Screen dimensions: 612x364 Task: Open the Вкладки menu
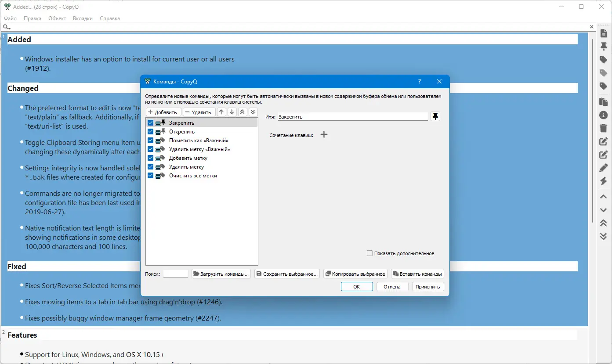pyautogui.click(x=83, y=18)
